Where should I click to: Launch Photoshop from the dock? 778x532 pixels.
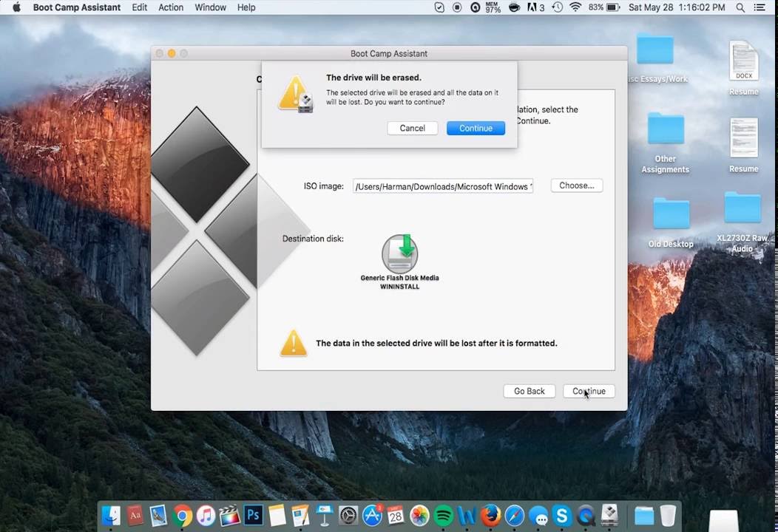(254, 515)
